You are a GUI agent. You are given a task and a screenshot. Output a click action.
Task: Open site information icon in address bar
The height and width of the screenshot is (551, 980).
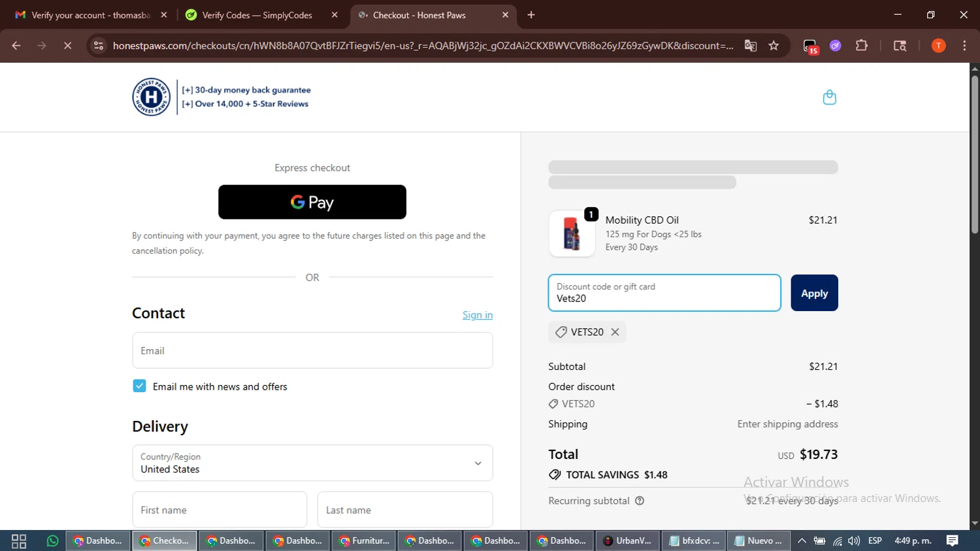click(99, 46)
